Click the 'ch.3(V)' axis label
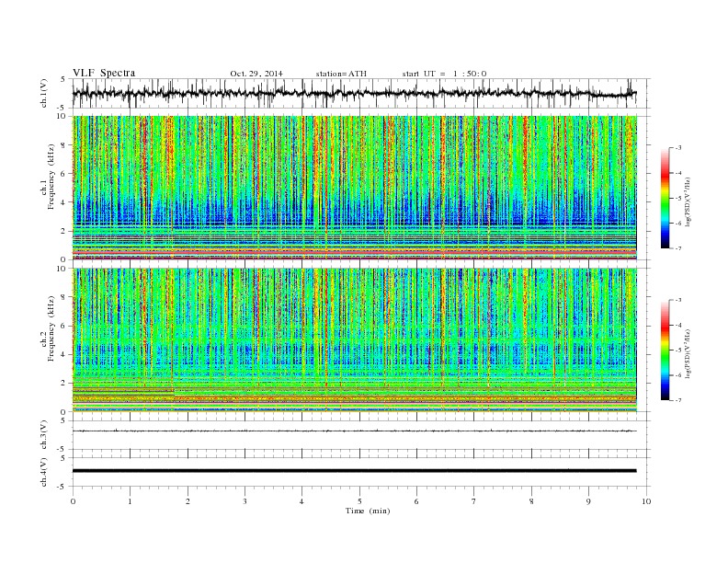This screenshot has height=563, width=728. coord(44,435)
